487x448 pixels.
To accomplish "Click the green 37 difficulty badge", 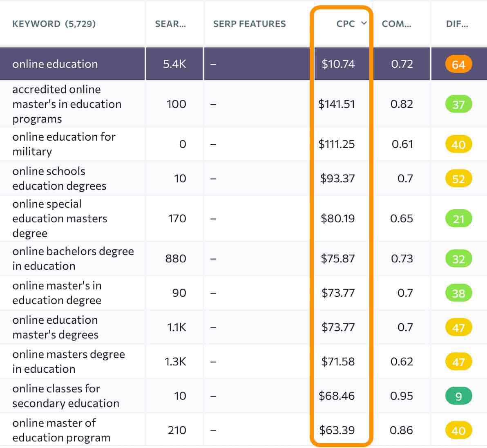I will [459, 104].
